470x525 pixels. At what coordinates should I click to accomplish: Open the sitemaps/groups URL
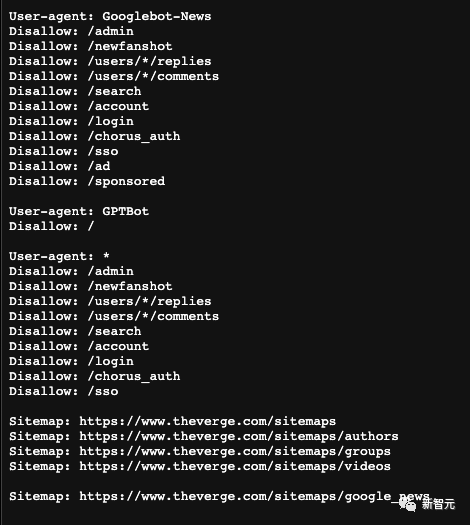pyautogui.click(x=235, y=451)
